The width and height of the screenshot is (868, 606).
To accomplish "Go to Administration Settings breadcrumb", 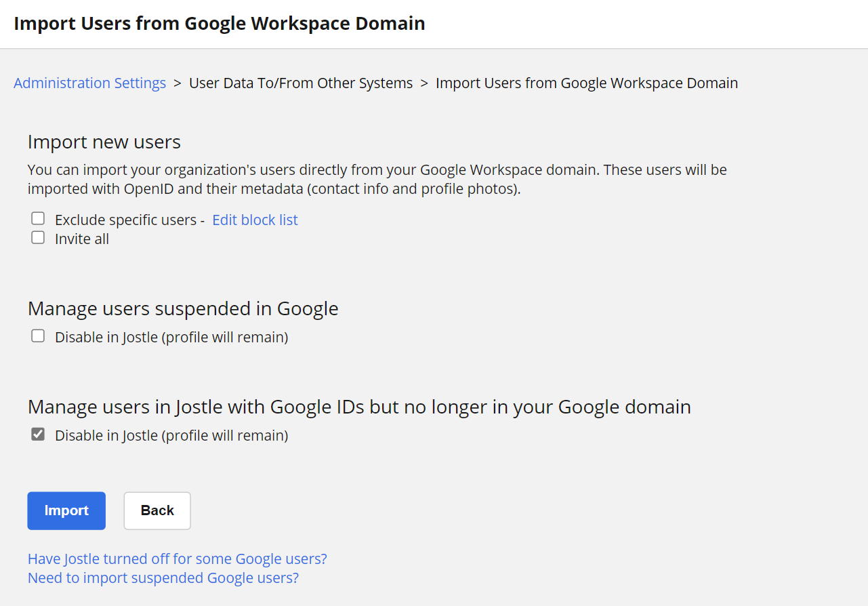I will tap(89, 83).
